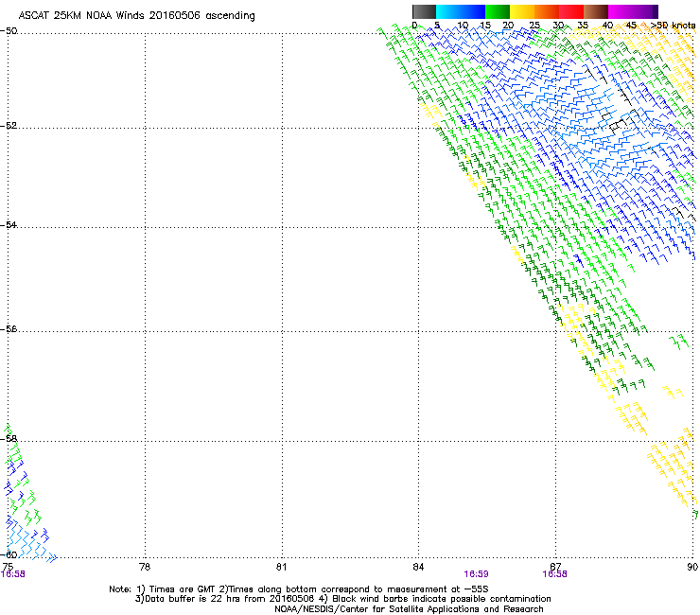Click the orange 25–30 knots color bar segment
The image size is (700, 615).
tap(547, 11)
